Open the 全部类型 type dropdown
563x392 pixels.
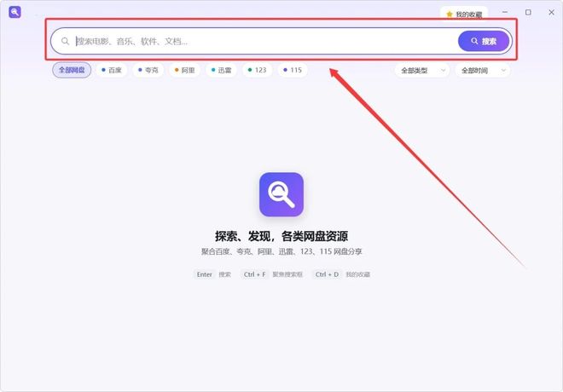click(x=422, y=70)
